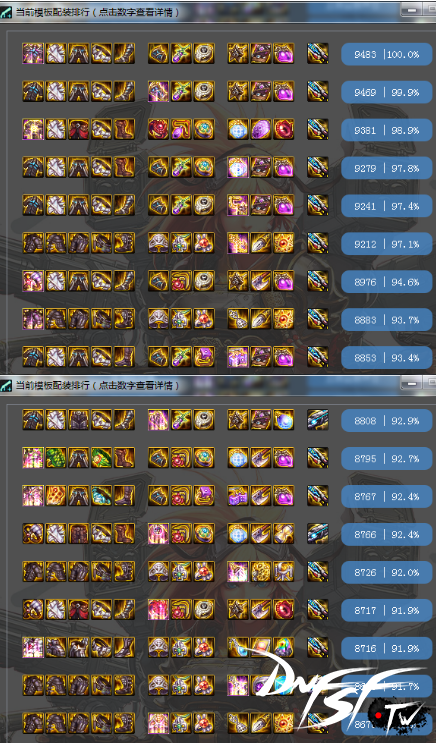
Task: Select the silver rifle weapon icon in the 8766 row
Action: [x=318, y=534]
